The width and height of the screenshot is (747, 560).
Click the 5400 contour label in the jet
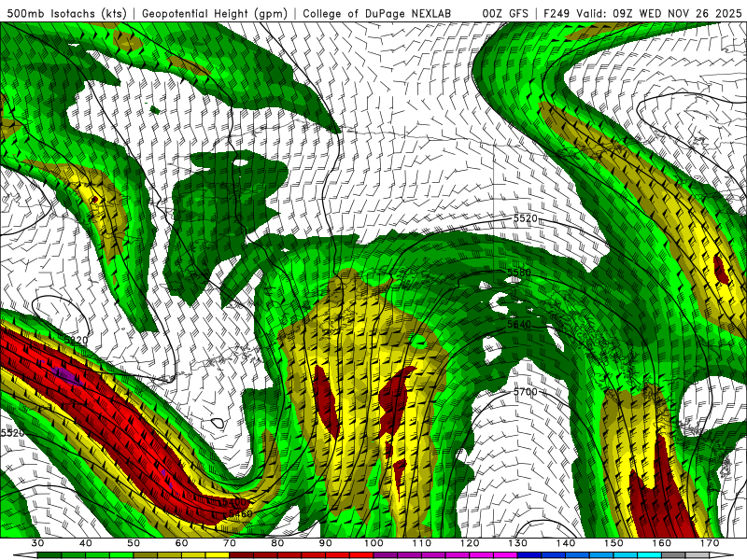coord(233,502)
